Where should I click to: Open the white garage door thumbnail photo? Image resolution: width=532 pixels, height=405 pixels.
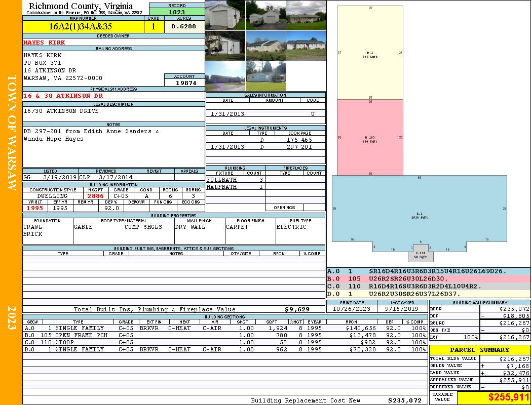click(225, 15)
